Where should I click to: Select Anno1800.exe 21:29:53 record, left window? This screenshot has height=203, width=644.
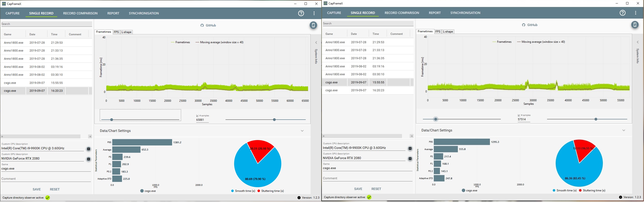click(46, 43)
